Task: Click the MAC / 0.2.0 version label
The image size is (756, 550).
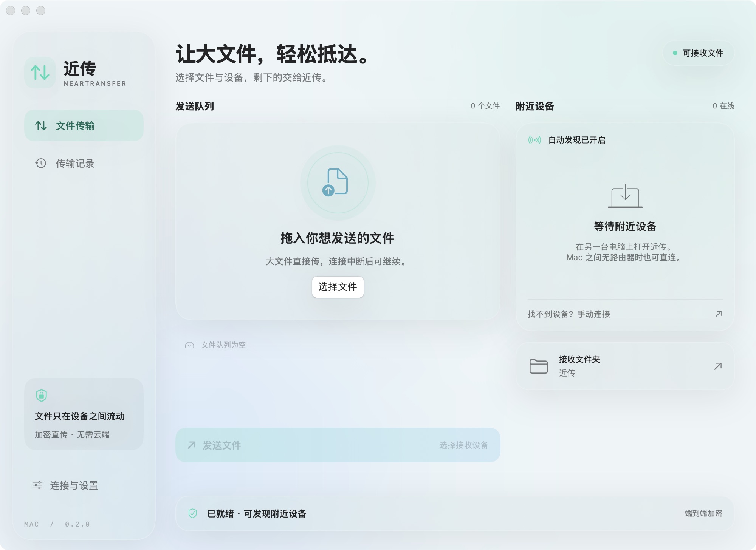Action: pyautogui.click(x=57, y=524)
